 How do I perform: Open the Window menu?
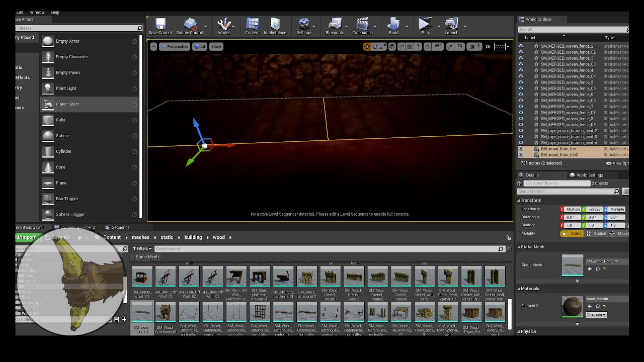[37, 12]
